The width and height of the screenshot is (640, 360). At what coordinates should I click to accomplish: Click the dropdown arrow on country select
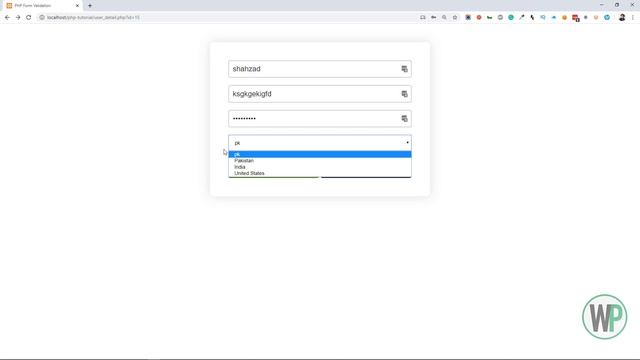pos(407,142)
